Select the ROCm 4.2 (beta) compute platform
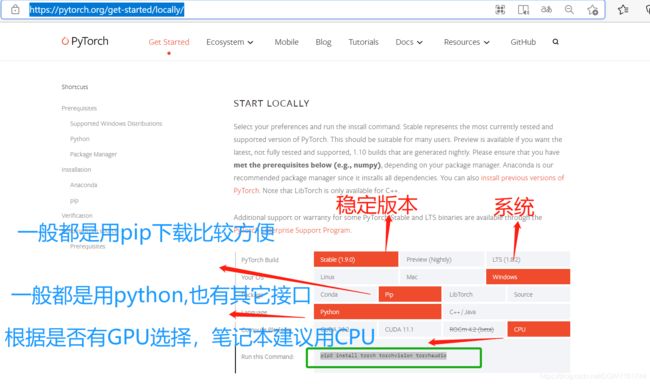 click(474, 329)
